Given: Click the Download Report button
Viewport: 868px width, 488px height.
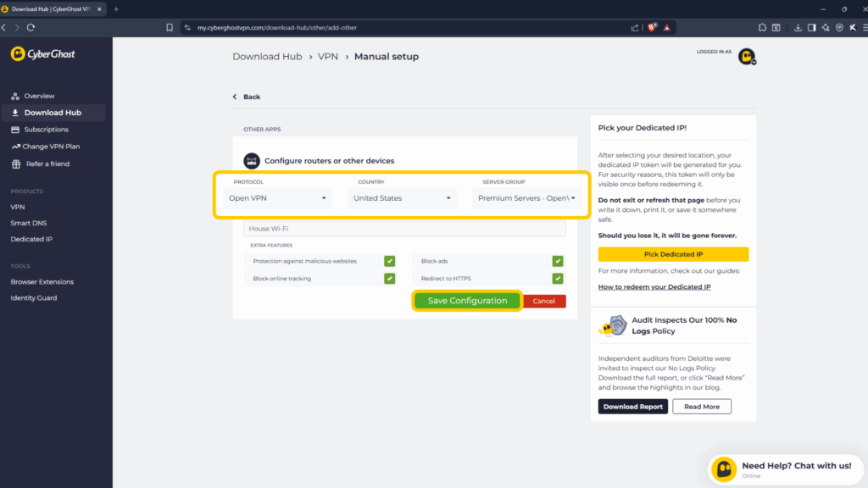Looking at the screenshot, I should click(x=632, y=407).
